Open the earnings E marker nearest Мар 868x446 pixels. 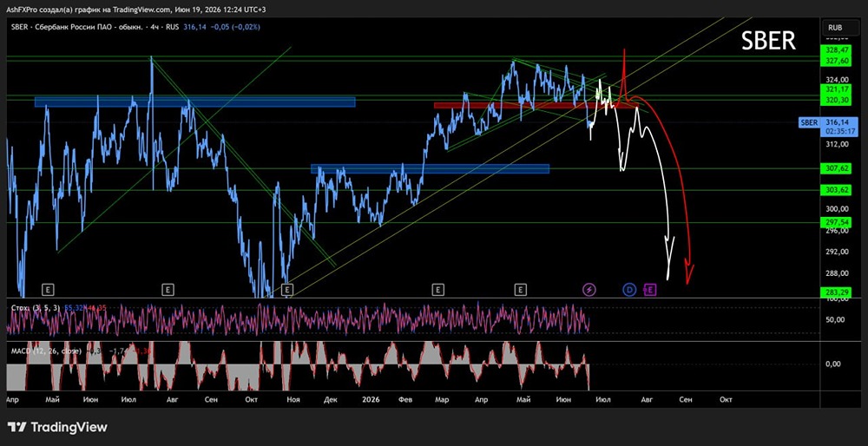coord(437,289)
